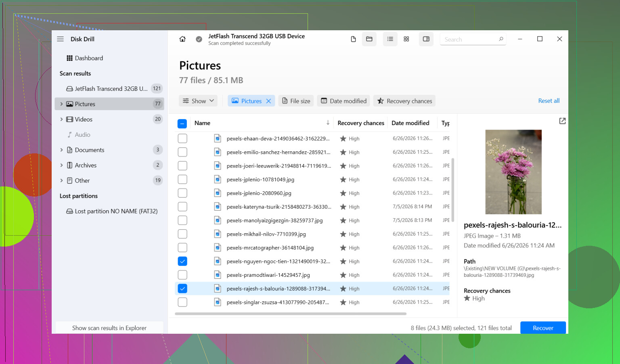Screen dimensions: 620x364
Task: Check the box for pexels-jplenio-2080960.jpg
Action: coord(182,193)
